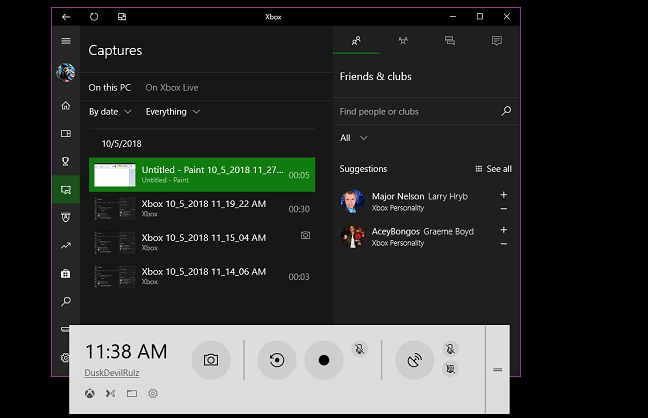Viewport: 648px width, 418px height.
Task: Open Microsoft Store bag icon in sidebar
Action: tap(66, 274)
